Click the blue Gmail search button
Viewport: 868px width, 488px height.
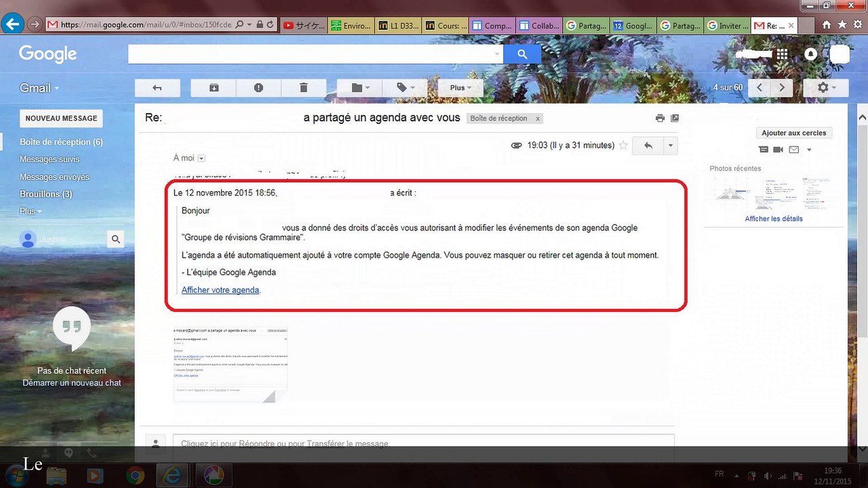521,54
